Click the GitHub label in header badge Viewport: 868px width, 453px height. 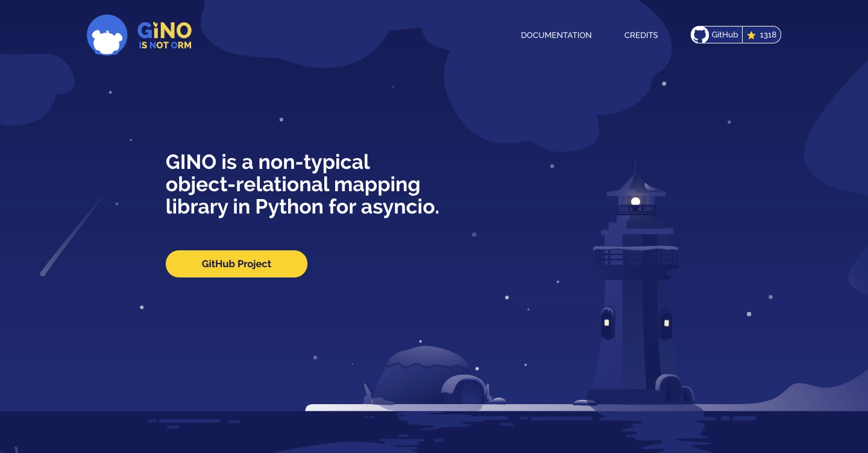pyautogui.click(x=725, y=35)
